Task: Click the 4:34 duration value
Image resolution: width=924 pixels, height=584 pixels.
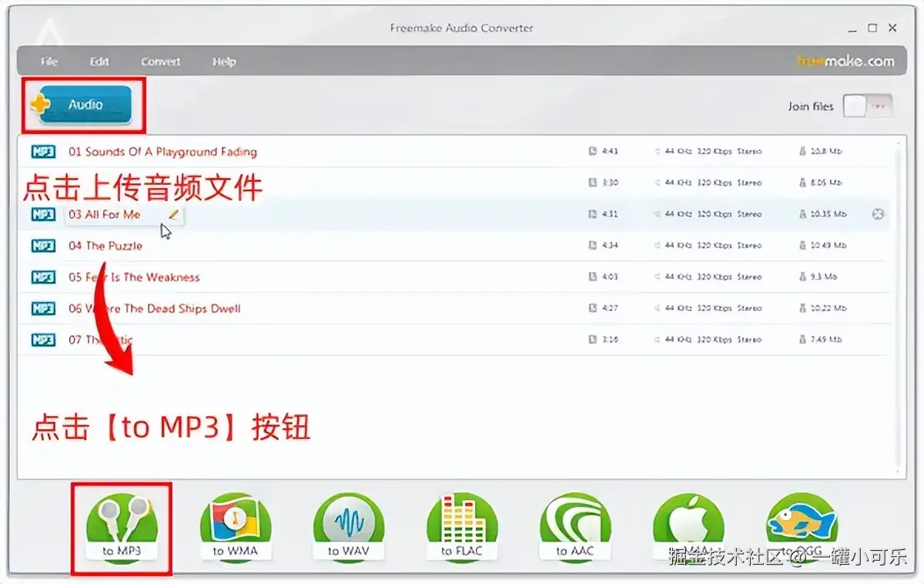Action: pyautogui.click(x=610, y=246)
